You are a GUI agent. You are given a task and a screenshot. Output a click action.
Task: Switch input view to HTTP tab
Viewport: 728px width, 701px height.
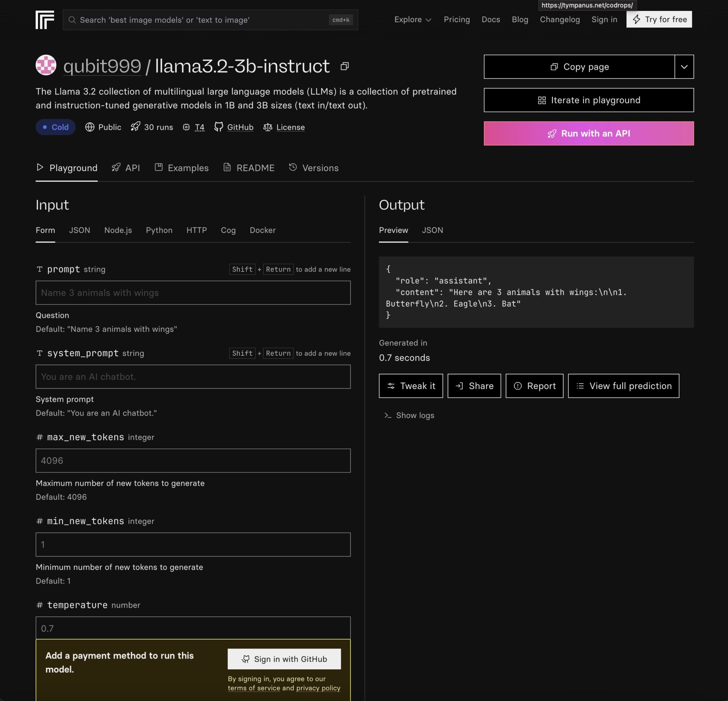pos(197,230)
